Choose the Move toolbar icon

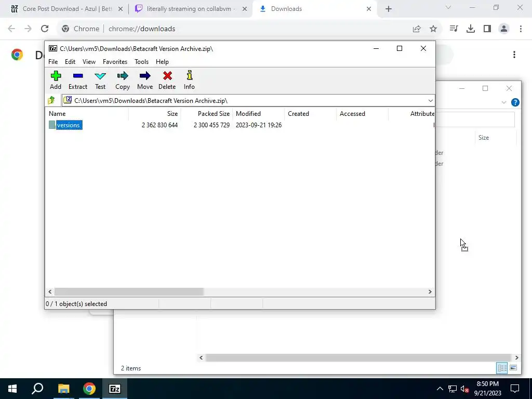click(145, 80)
